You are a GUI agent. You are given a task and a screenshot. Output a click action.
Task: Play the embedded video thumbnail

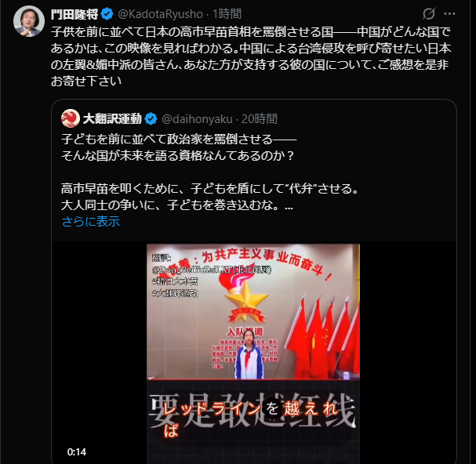pos(253,353)
